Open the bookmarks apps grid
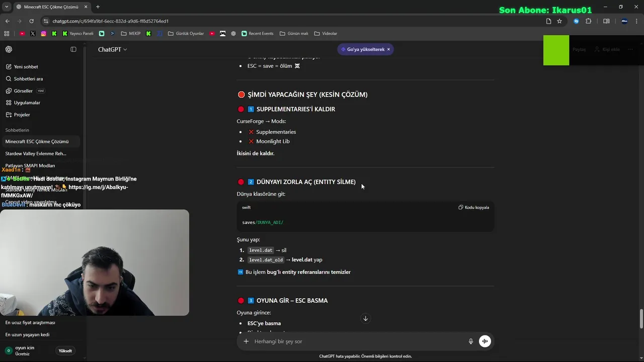Screen dimensions: 644x362 (7, 34)
